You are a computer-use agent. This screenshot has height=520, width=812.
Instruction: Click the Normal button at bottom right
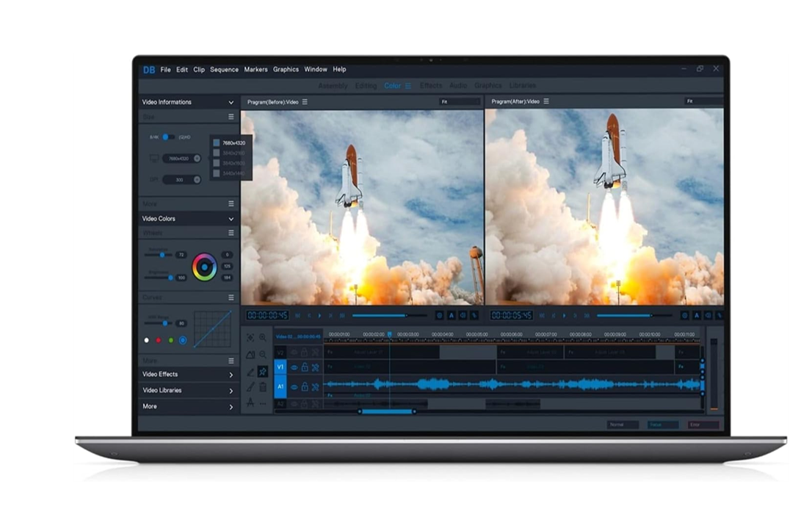622,425
